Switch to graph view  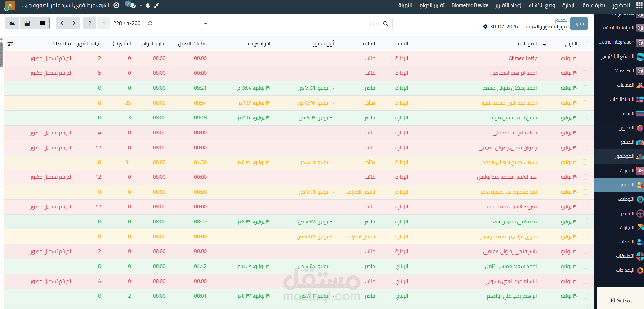[12, 23]
